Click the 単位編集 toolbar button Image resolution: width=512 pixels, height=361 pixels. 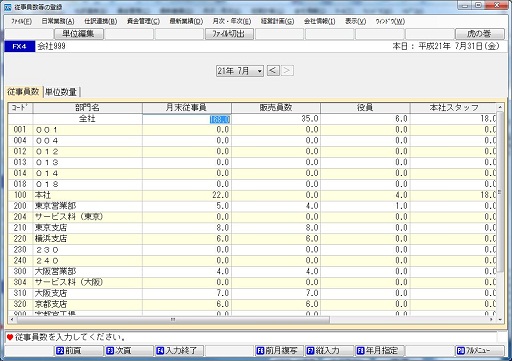point(79,34)
